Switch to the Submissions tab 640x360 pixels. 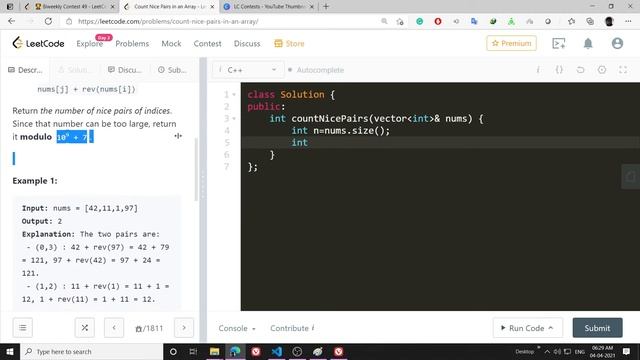172,70
